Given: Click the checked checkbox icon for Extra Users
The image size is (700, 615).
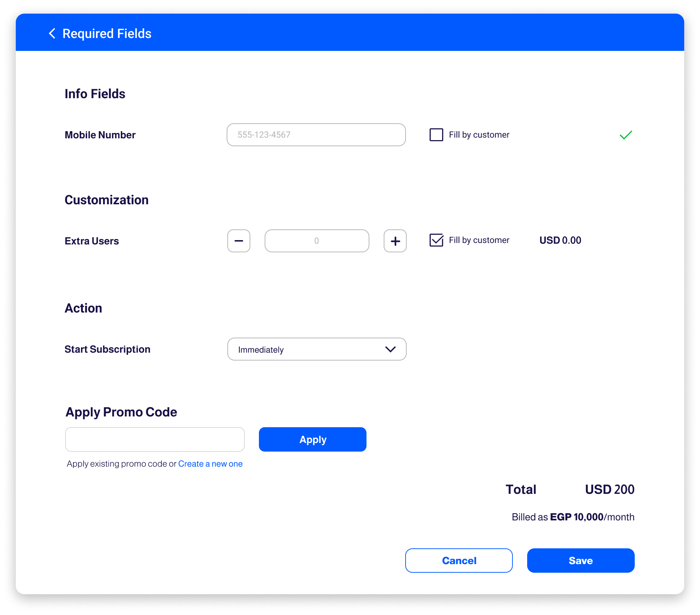Looking at the screenshot, I should (436, 240).
